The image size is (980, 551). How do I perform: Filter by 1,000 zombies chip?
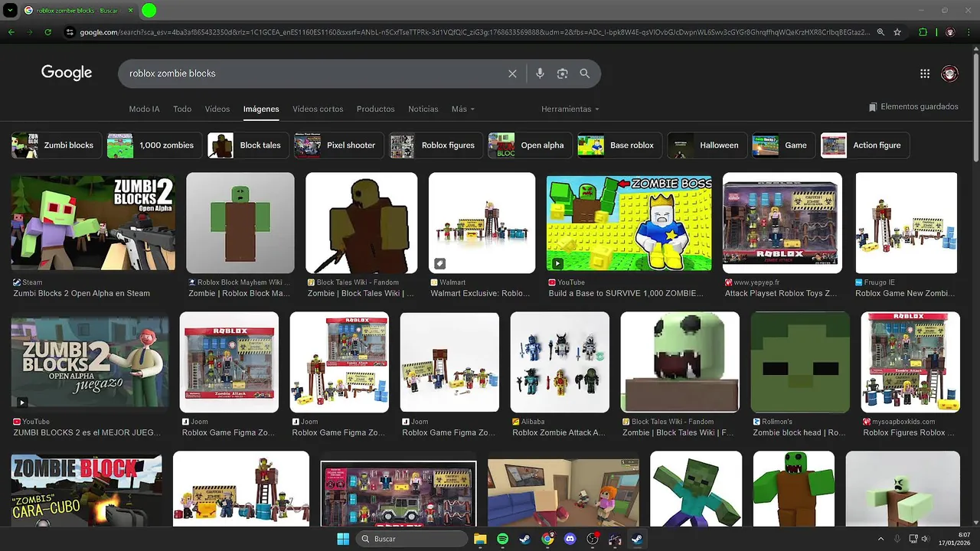click(155, 145)
